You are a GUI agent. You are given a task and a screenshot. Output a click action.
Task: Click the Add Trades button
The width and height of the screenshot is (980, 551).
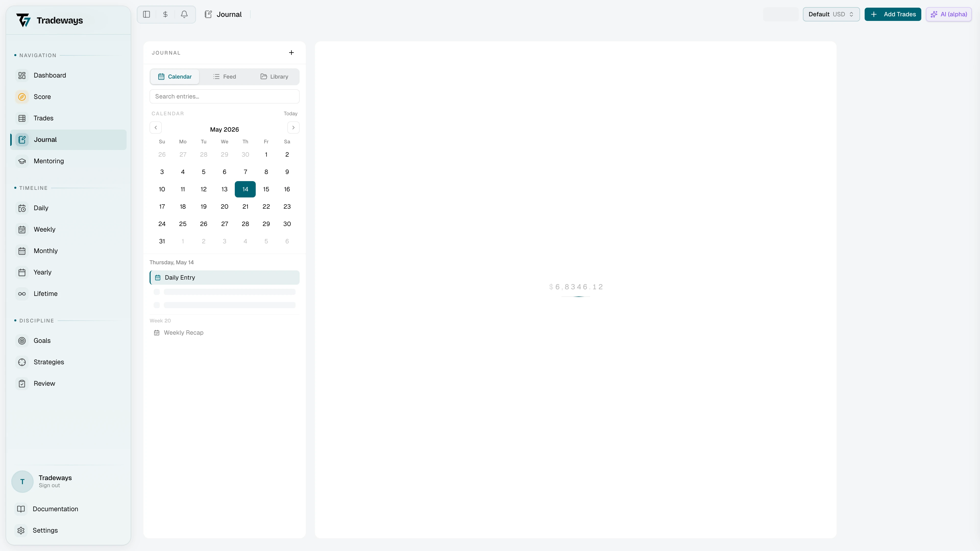[x=893, y=15]
